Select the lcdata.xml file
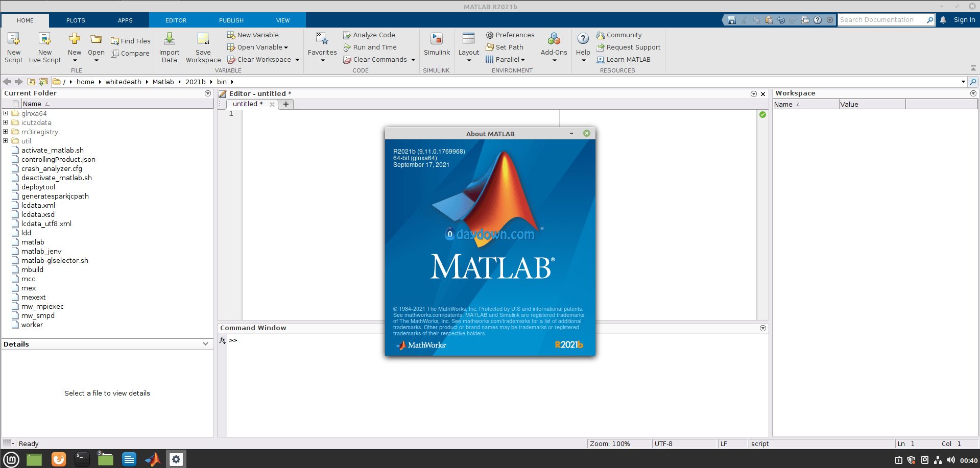This screenshot has height=468, width=980. 38,205
